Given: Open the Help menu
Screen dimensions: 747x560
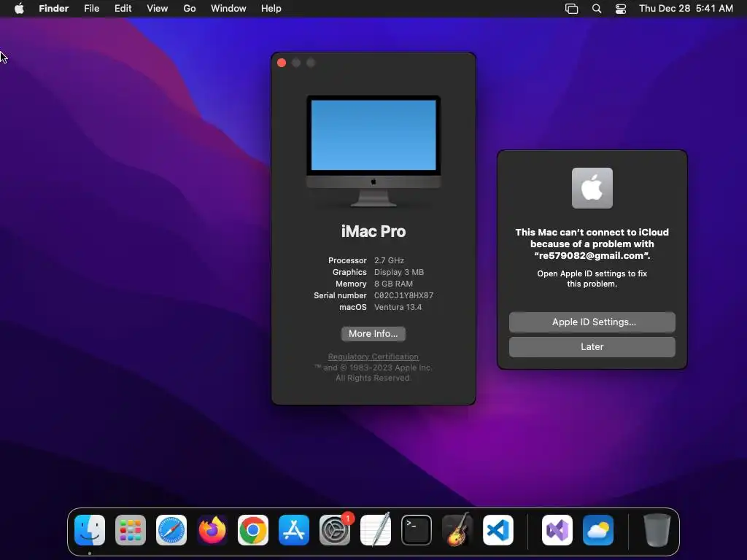Looking at the screenshot, I should (271, 9).
